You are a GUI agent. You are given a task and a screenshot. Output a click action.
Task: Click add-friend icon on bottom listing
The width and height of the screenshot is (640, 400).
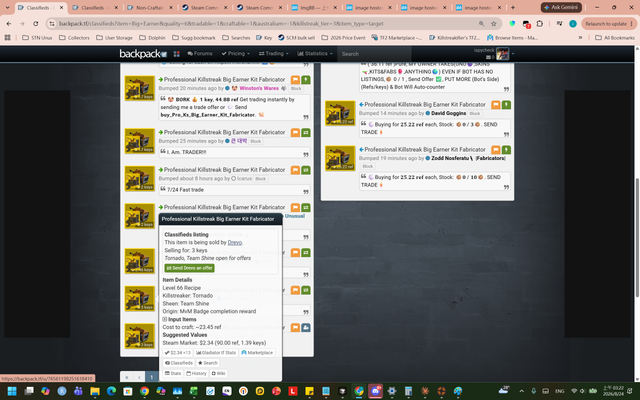point(306,328)
